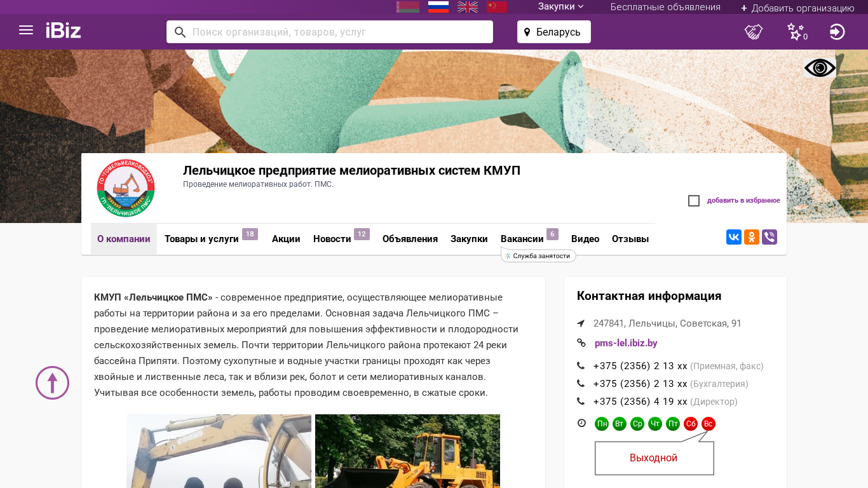Click 'Контактная информация' heading

649,296
